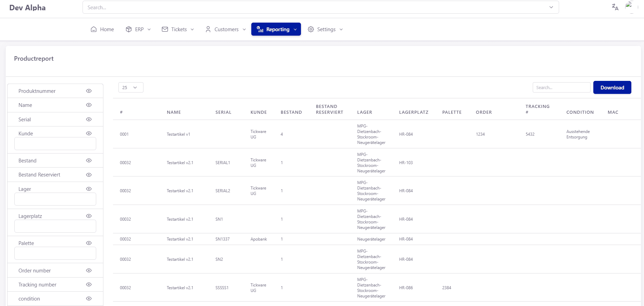Sort by the SERIAL column header
This screenshot has height=306, width=644.
click(223, 112)
